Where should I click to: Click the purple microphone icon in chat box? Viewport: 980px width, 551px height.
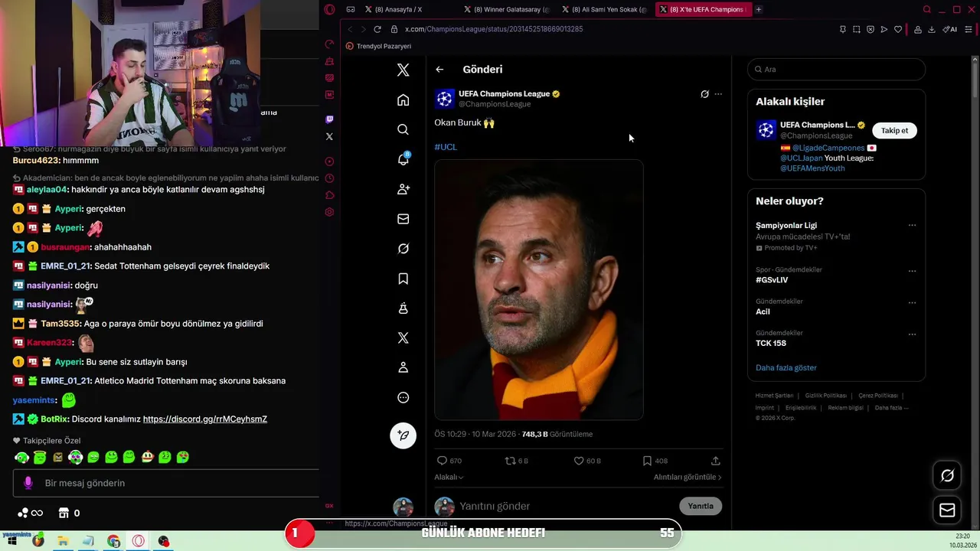point(28,483)
